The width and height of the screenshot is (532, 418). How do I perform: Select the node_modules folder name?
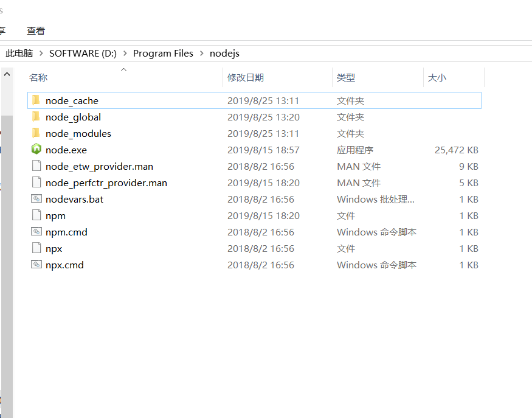78,133
